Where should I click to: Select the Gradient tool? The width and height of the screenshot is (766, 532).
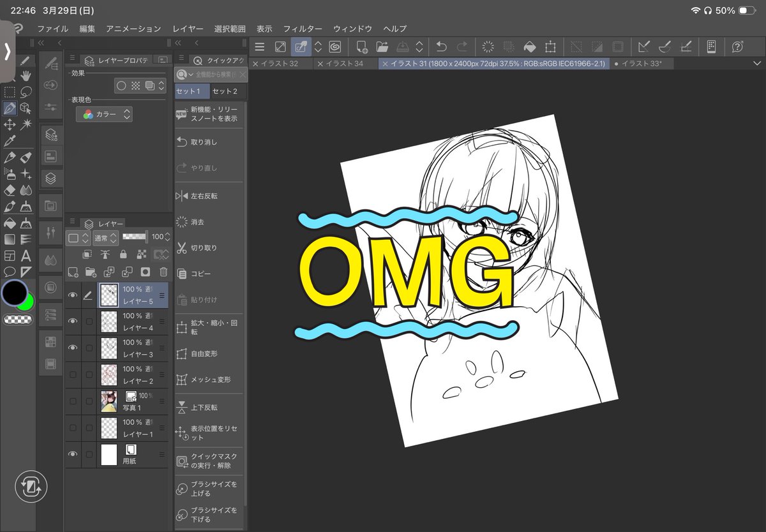(x=10, y=240)
